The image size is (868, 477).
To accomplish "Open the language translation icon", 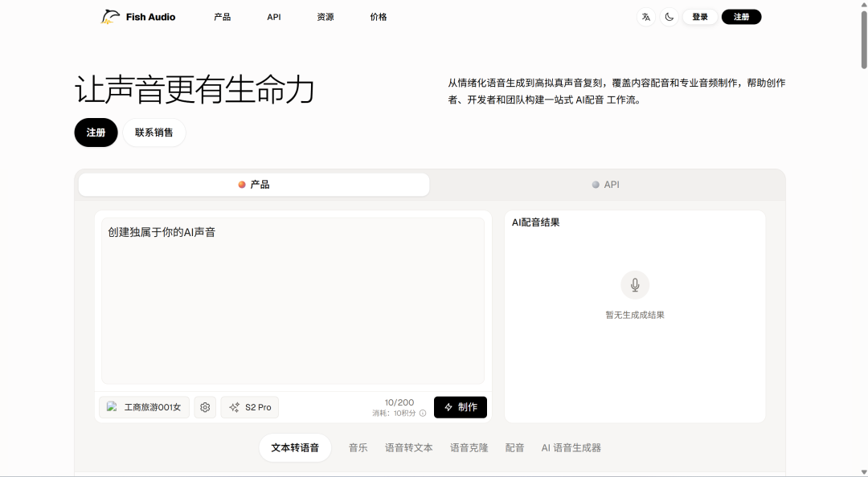I will (x=646, y=17).
